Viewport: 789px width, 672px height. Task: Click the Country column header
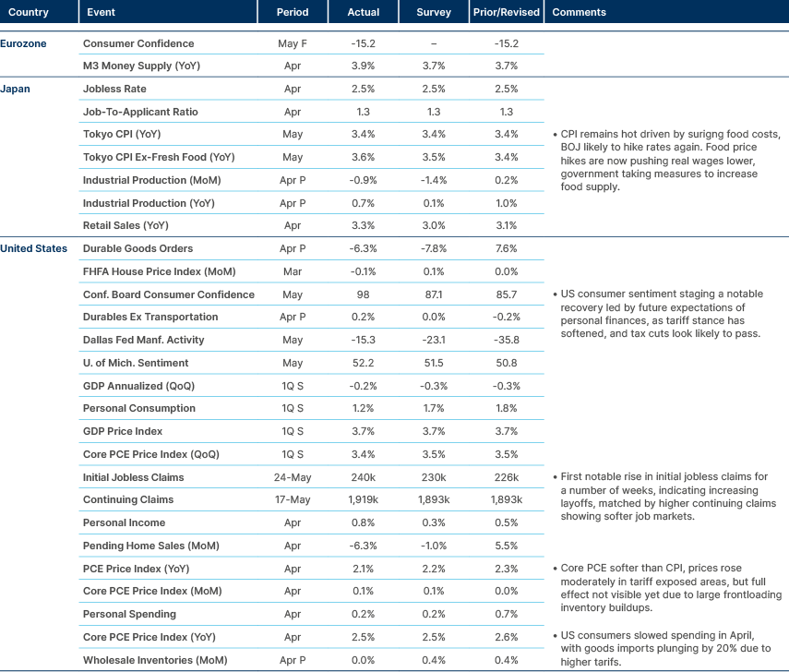(x=29, y=13)
